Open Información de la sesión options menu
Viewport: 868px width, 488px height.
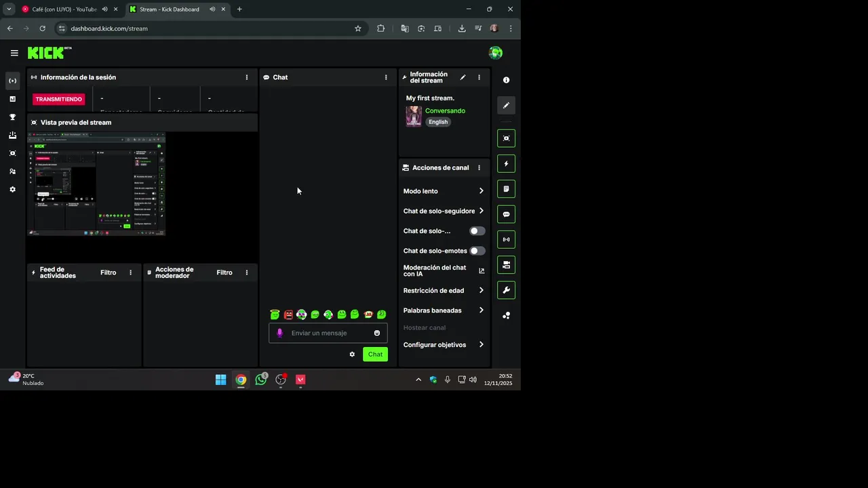(247, 77)
